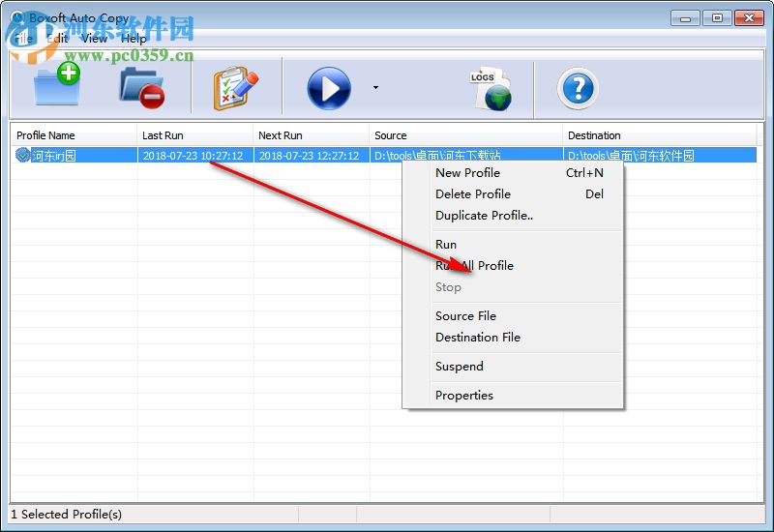Open the Logs toolbar icon
Viewport: 774px width, 532px height.
click(x=491, y=89)
